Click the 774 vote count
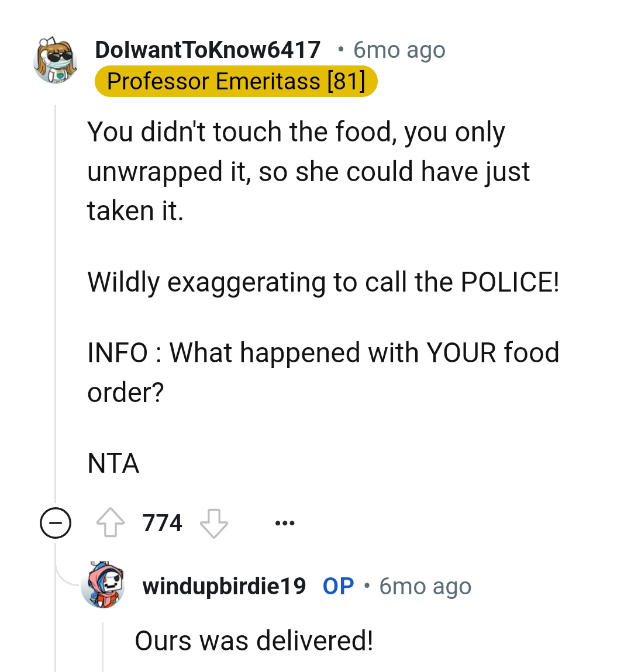 [161, 523]
